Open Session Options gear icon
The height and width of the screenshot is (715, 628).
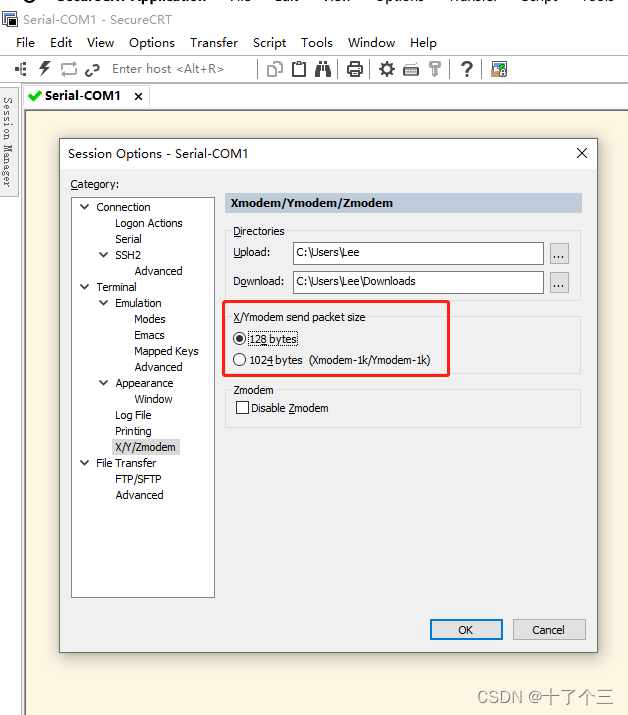pyautogui.click(x=387, y=69)
